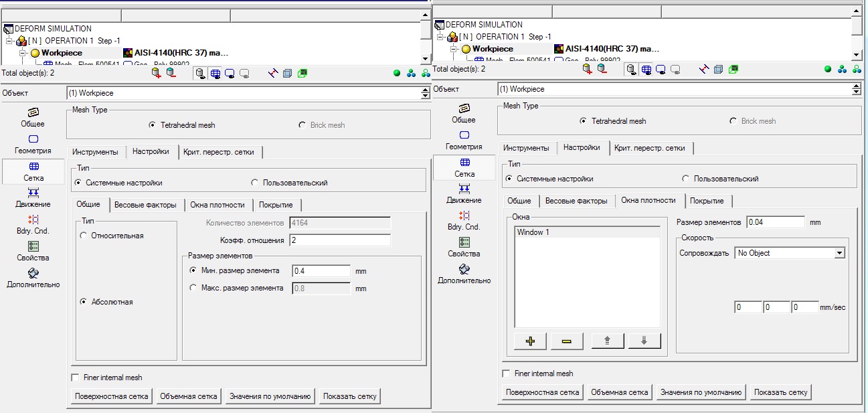Open Весовые факторы subtab in left panel
Image resolution: width=868 pixels, height=413 pixels.
coord(145,205)
